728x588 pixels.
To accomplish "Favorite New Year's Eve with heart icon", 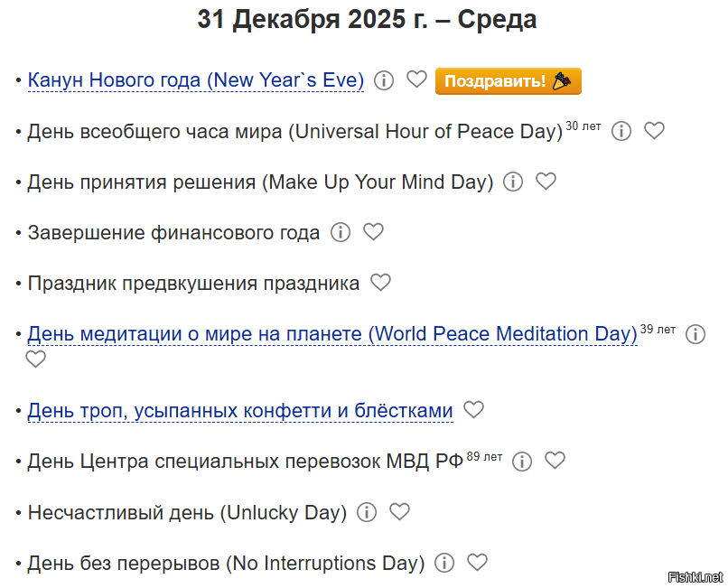I will (x=416, y=79).
